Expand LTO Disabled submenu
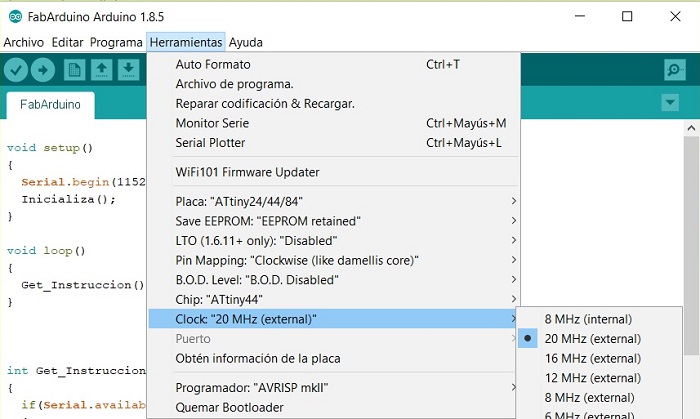700x419 pixels. click(x=333, y=241)
